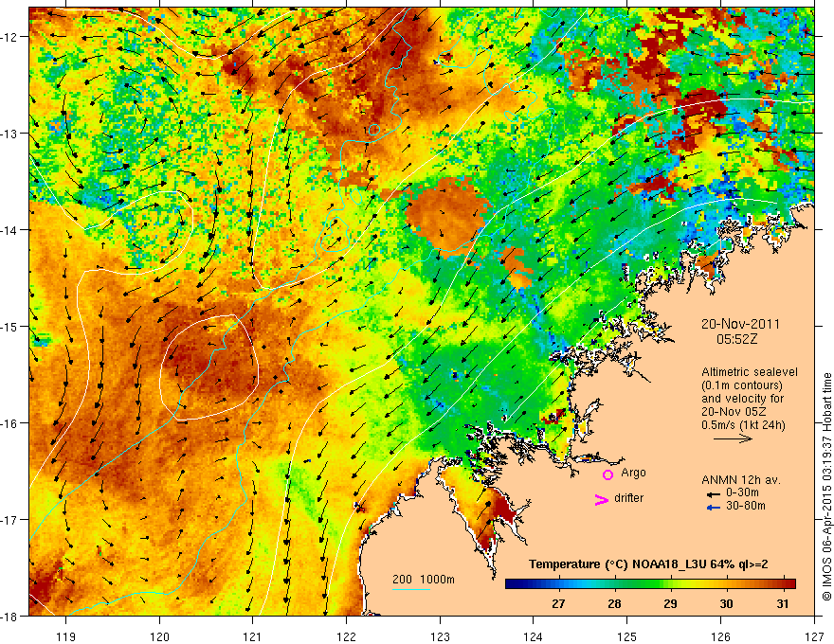The image size is (834, 644).
Task: Click longitude axis label 119
Action: (x=66, y=636)
